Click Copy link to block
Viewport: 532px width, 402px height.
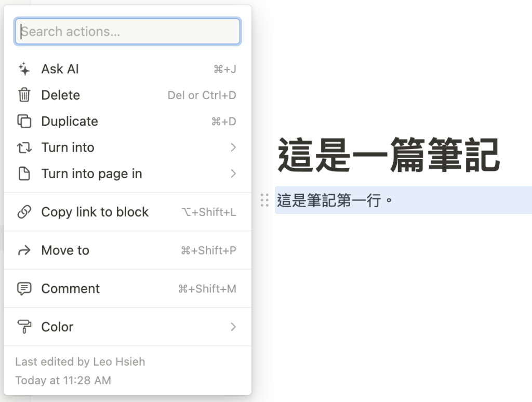[x=95, y=212]
